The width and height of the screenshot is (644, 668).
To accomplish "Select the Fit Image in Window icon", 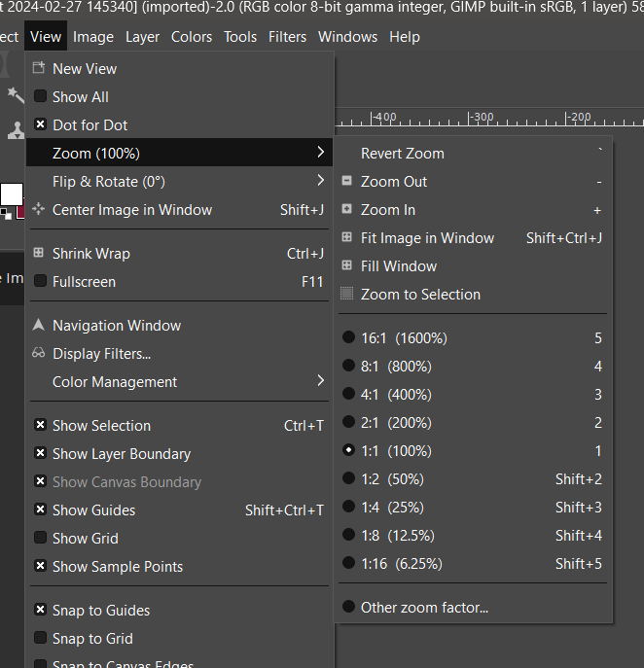I will [347, 238].
